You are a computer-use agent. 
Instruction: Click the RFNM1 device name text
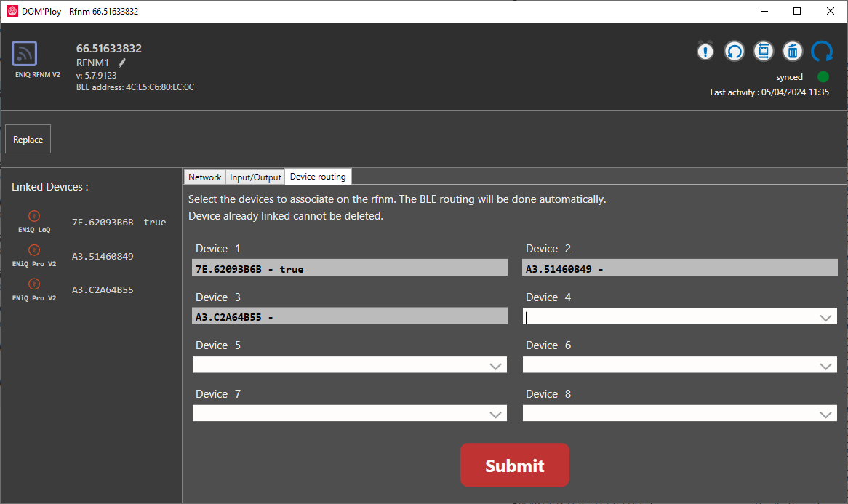coord(92,63)
